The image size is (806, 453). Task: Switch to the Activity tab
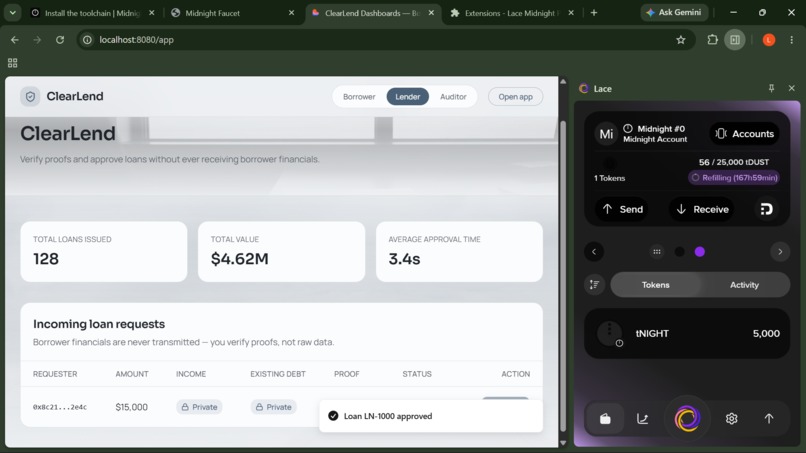[744, 284]
